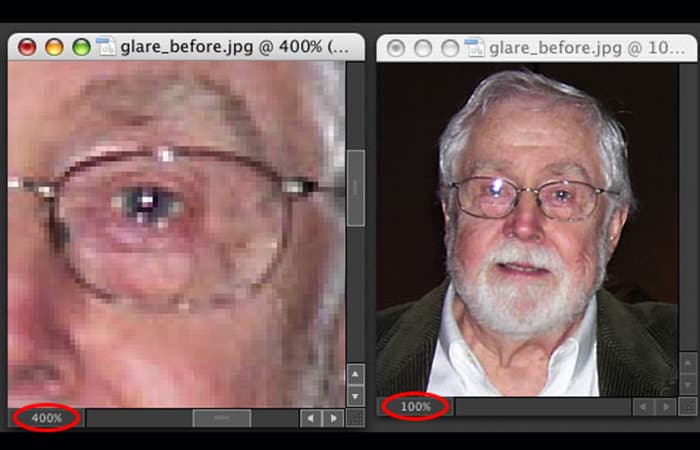Minimize the 400% window with yellow button
This screenshot has width=700, height=450.
tap(54, 47)
